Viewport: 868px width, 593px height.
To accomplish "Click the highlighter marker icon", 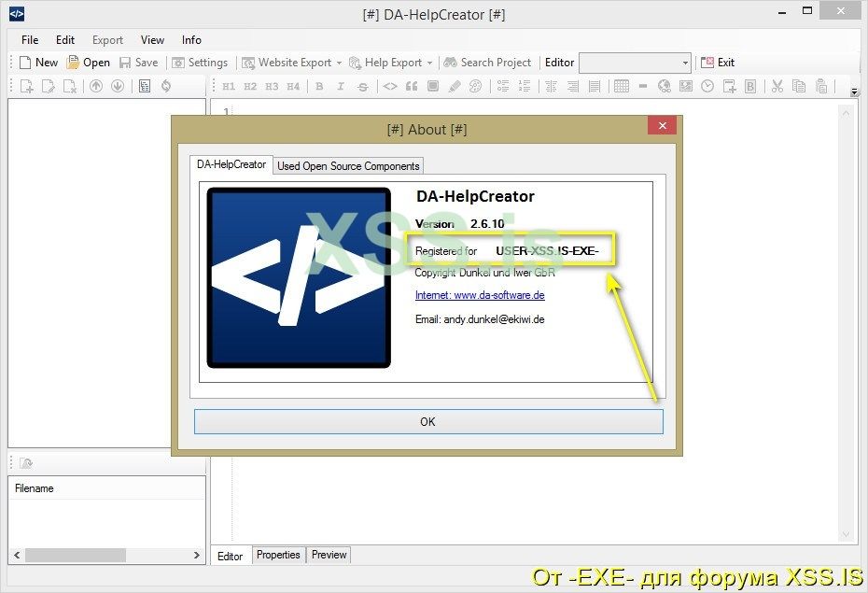I will [455, 86].
